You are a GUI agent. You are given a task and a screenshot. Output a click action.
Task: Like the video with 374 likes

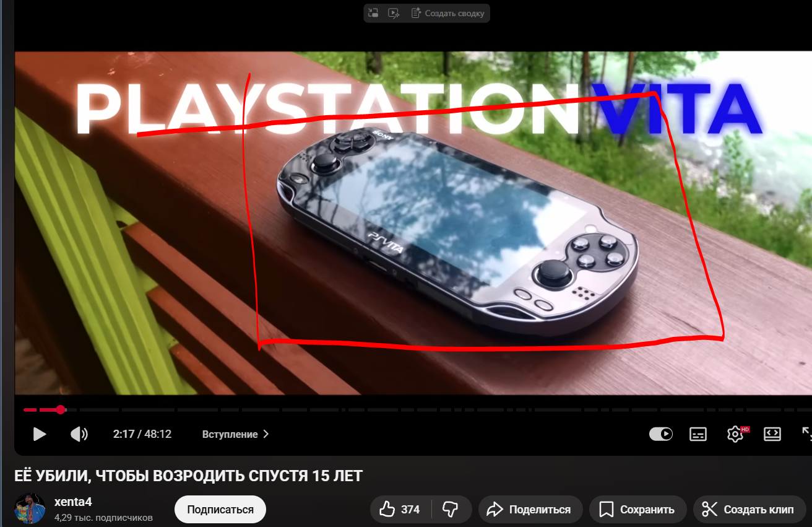400,510
